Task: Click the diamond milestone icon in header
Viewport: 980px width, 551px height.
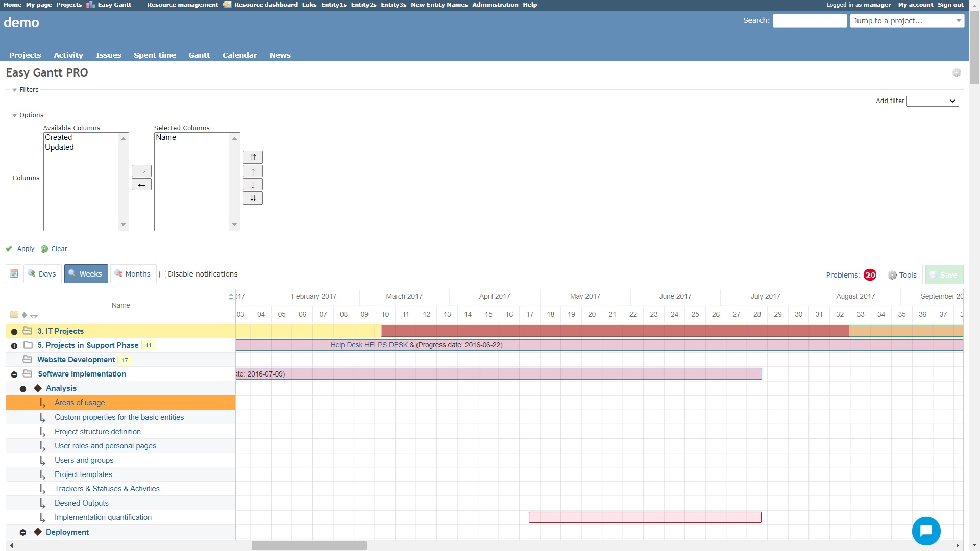Action: click(x=24, y=315)
